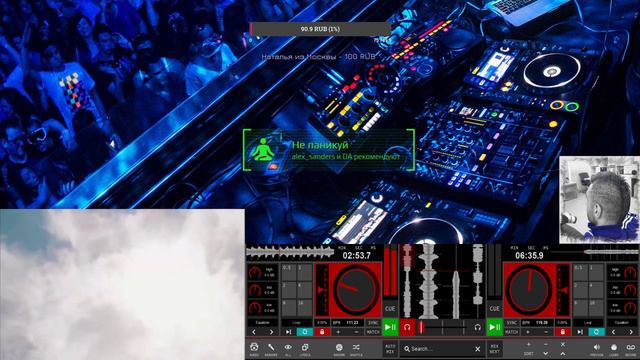
Task: Toggle left deck play/pause
Action: (390, 327)
